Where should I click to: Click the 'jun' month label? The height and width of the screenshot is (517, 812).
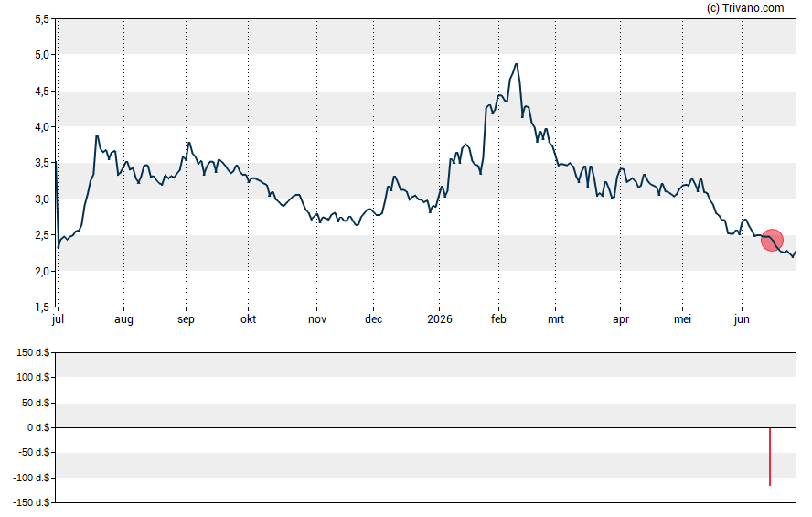(x=742, y=319)
